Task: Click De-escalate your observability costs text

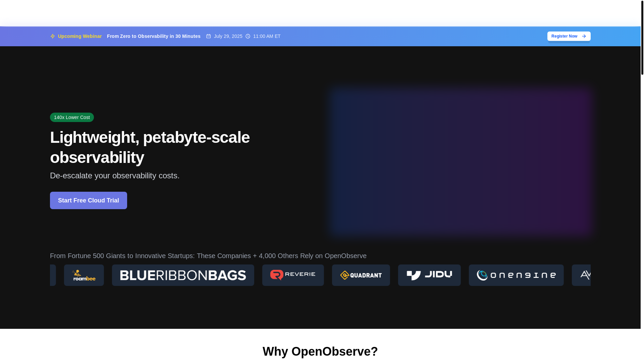Action: (115, 176)
